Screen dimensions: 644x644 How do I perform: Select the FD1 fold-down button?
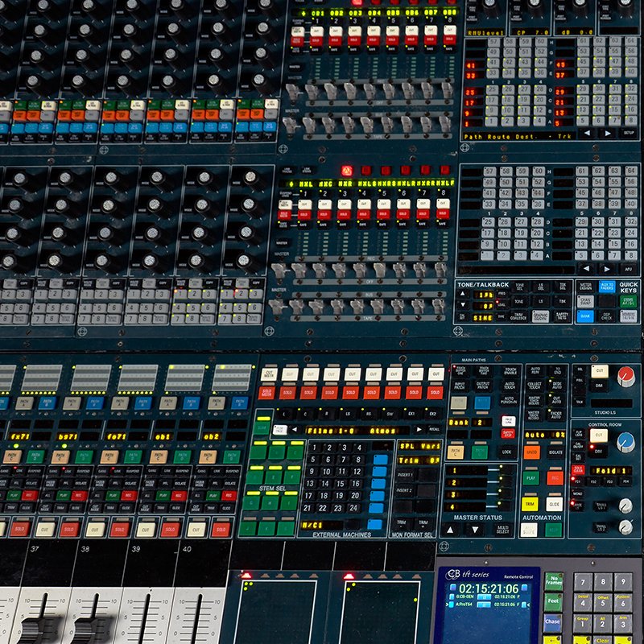(577, 481)
